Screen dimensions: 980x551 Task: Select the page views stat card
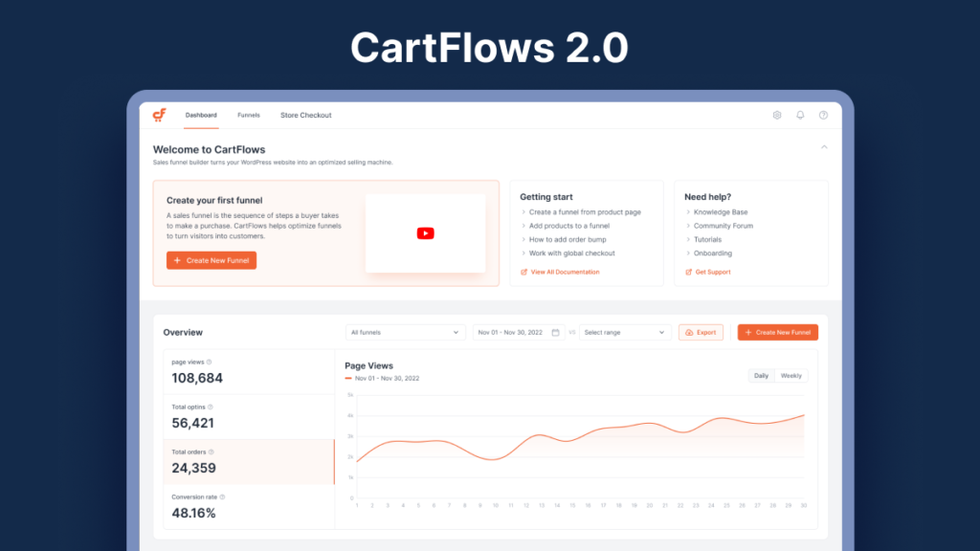(x=249, y=372)
